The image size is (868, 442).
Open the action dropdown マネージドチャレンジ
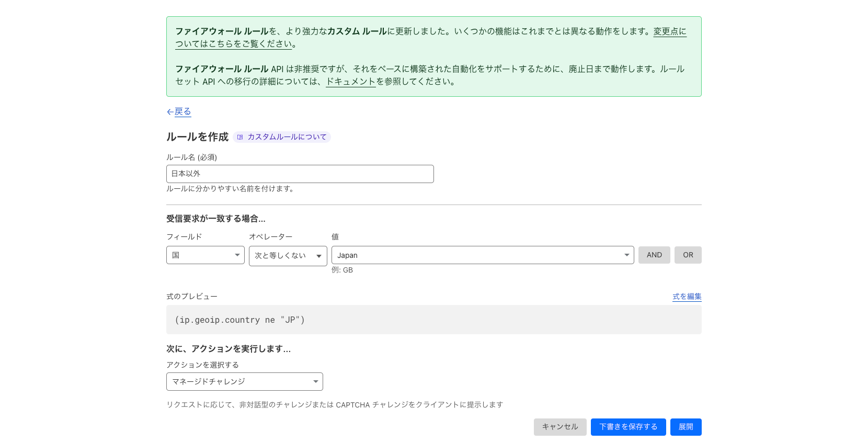(x=245, y=381)
